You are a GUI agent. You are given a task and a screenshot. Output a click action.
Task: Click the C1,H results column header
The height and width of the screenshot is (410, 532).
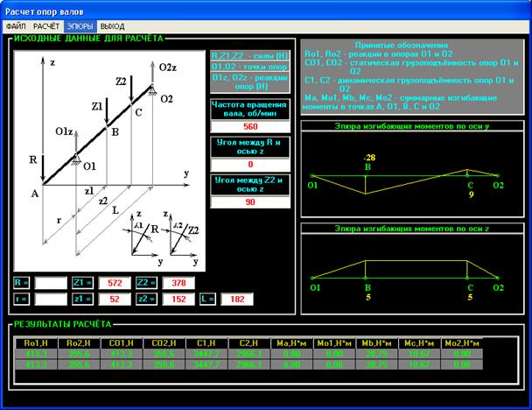point(206,343)
